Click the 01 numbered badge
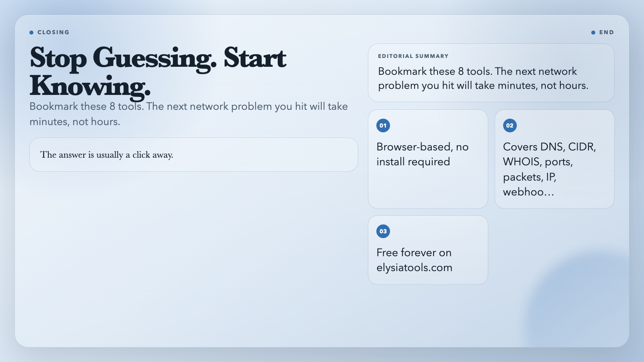The image size is (644, 362). click(383, 125)
